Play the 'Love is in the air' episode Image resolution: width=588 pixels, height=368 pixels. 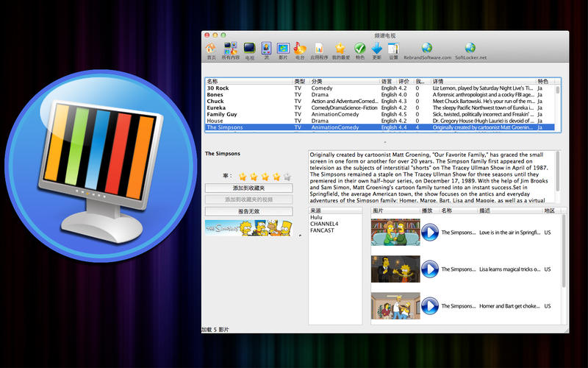click(430, 233)
